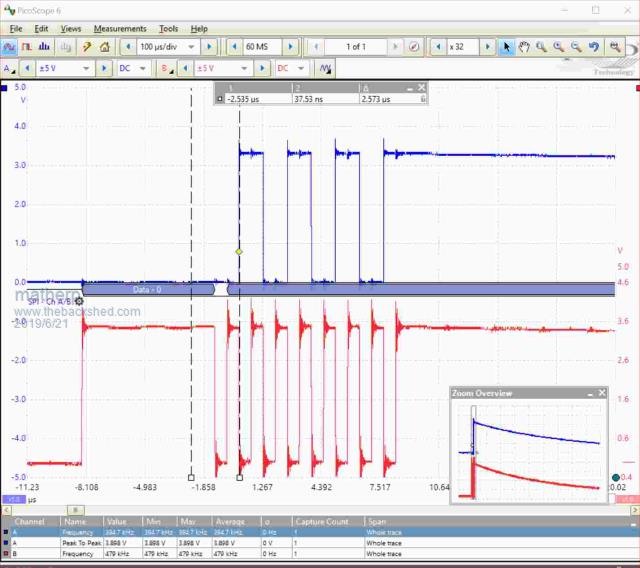
Task: Open the Measurements menu
Action: point(119,29)
